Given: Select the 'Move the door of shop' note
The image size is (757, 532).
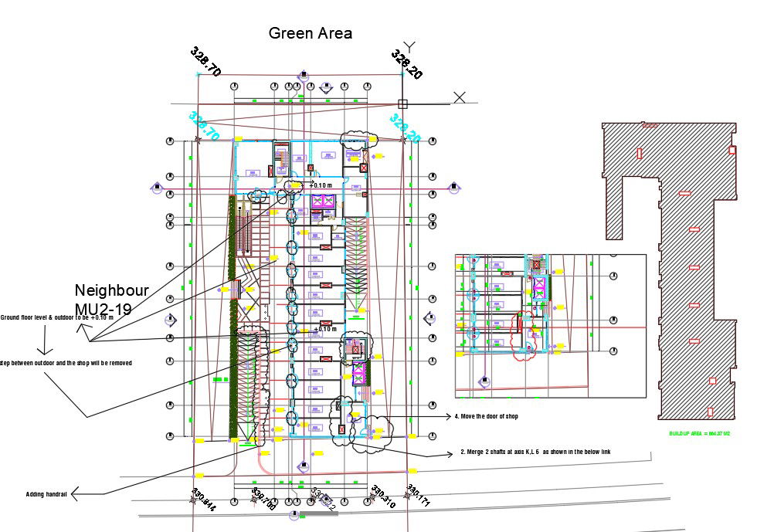Looking at the screenshot, I should click(487, 417).
